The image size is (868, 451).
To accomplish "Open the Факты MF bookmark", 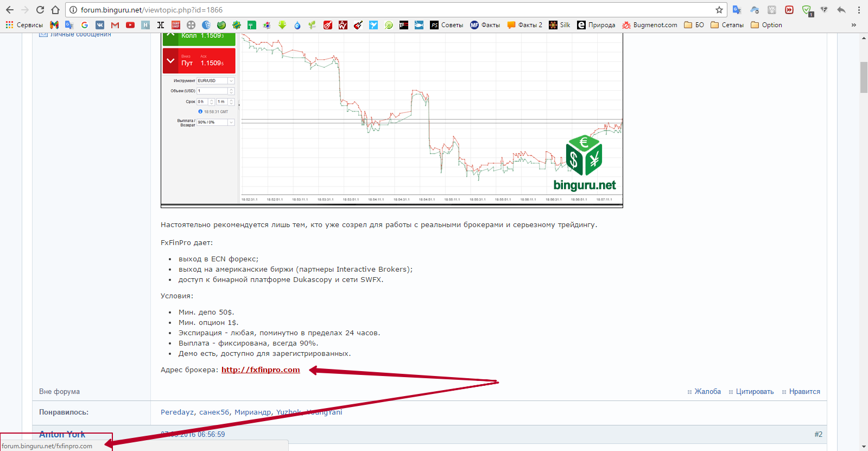I will click(x=485, y=25).
